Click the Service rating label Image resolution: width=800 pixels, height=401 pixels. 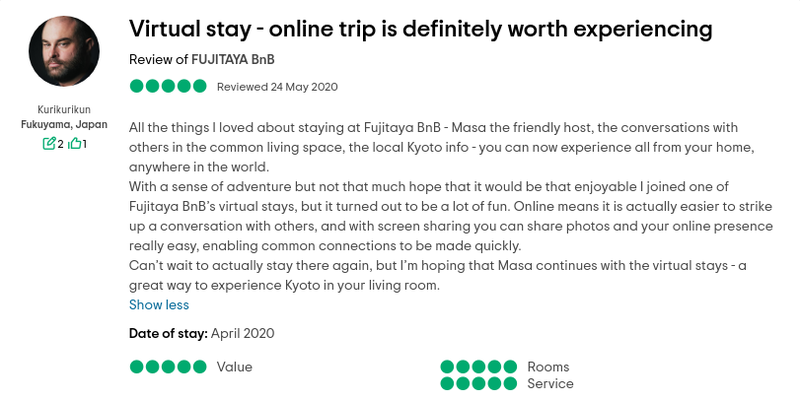(550, 384)
